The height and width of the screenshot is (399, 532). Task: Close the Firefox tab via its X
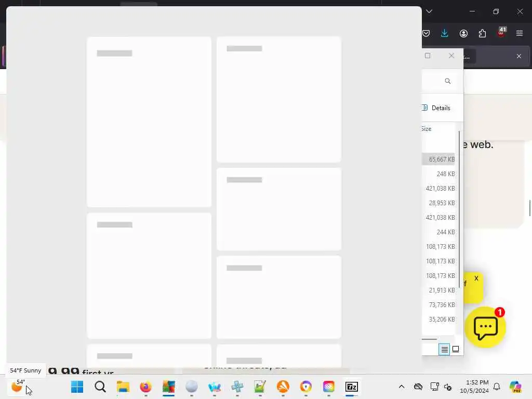tap(519, 56)
